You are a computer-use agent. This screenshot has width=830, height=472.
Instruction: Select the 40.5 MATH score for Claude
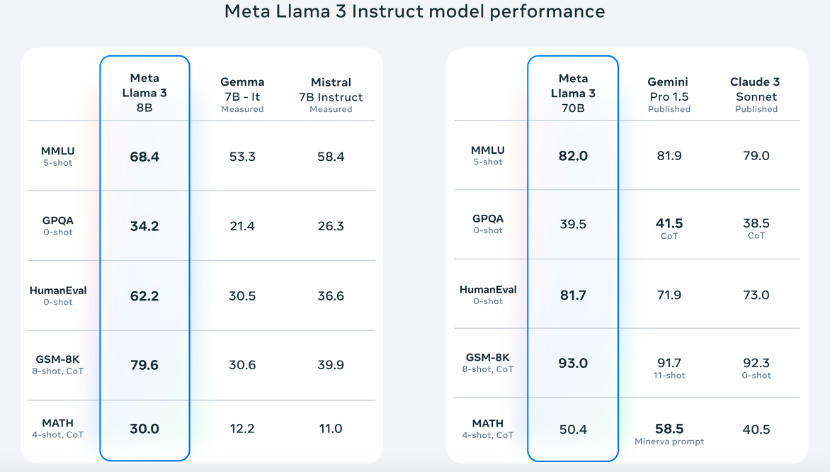point(756,429)
